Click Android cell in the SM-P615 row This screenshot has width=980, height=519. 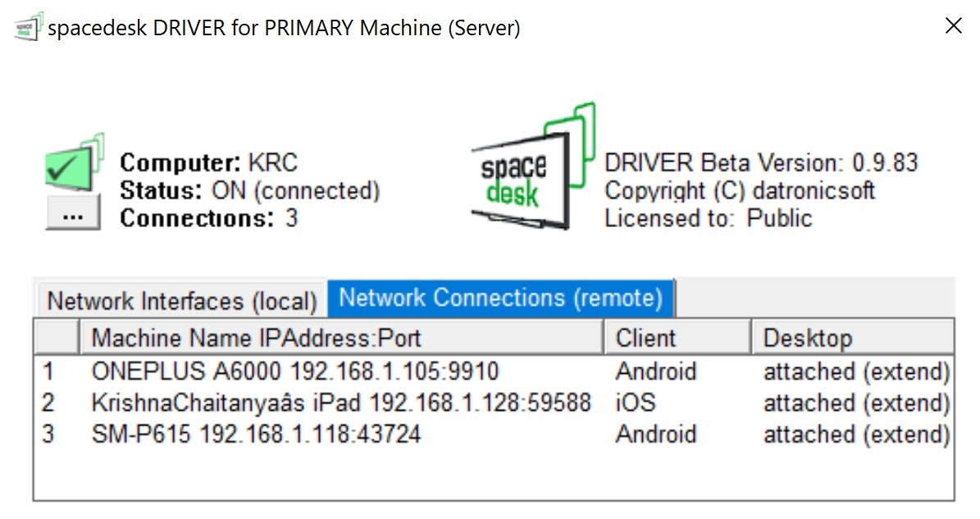[x=655, y=434]
